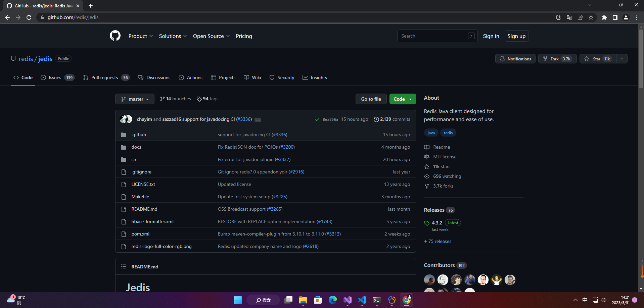This screenshot has height=308, width=644.
Task: Open the green Code dropdown
Action: 403,99
